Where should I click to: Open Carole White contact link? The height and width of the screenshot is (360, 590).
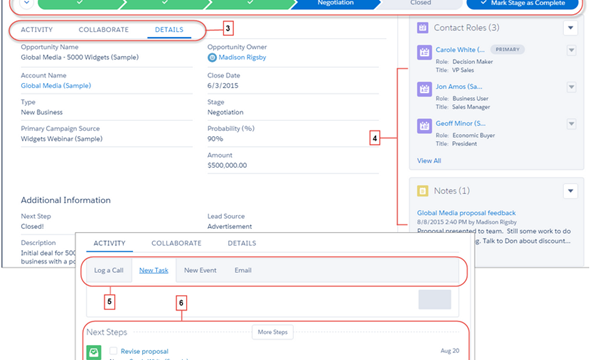pyautogui.click(x=460, y=50)
